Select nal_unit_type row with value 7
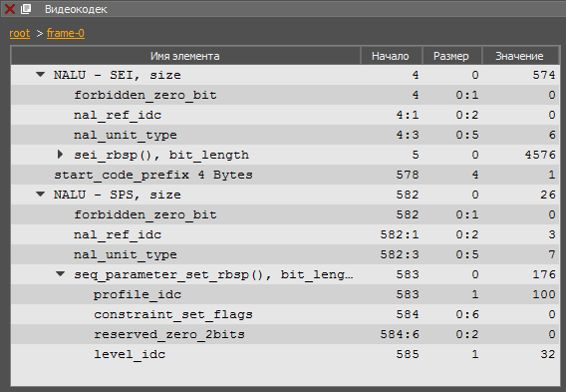Screen dimensions: 566x392 285,254
